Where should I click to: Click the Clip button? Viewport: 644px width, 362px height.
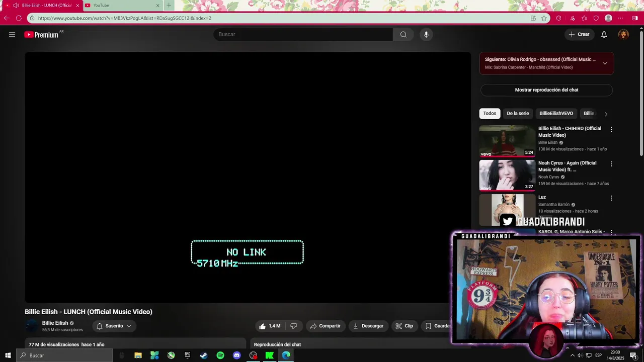coord(405,326)
